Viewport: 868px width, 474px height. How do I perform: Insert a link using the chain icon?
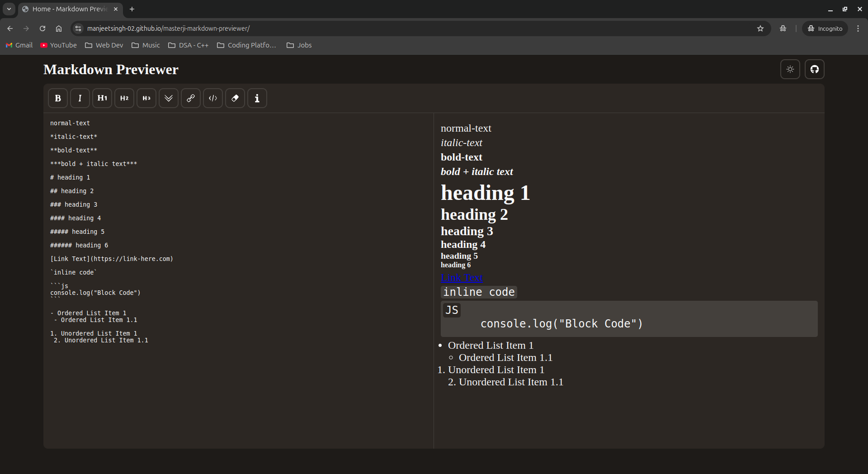191,98
